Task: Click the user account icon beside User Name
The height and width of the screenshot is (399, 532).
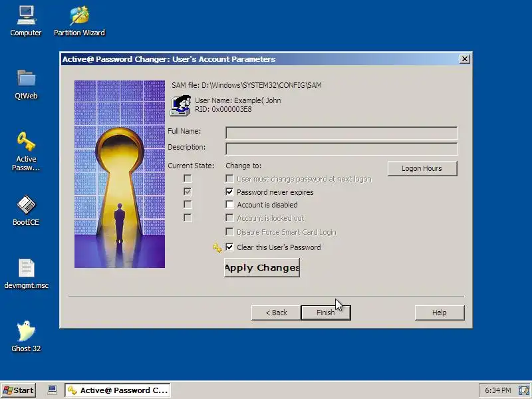Action: (180, 106)
